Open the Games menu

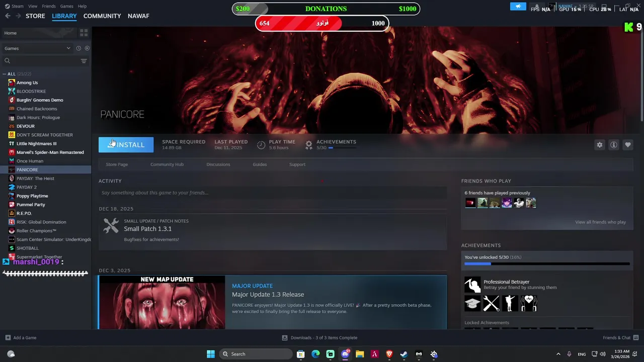67,6
